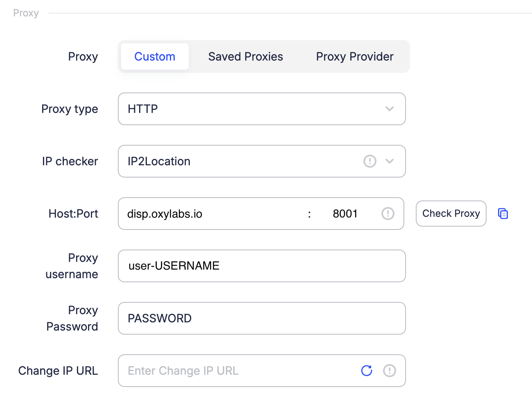Select the Custom proxy tab
The height and width of the screenshot is (405, 532).
[x=155, y=56]
